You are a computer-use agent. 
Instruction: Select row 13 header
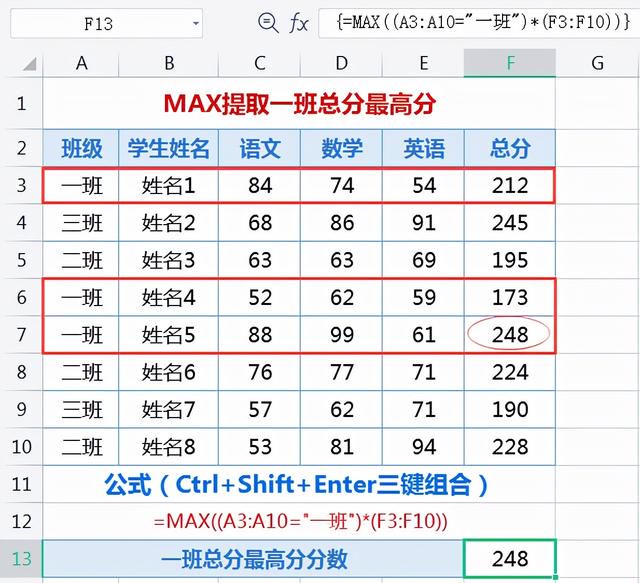(x=22, y=559)
